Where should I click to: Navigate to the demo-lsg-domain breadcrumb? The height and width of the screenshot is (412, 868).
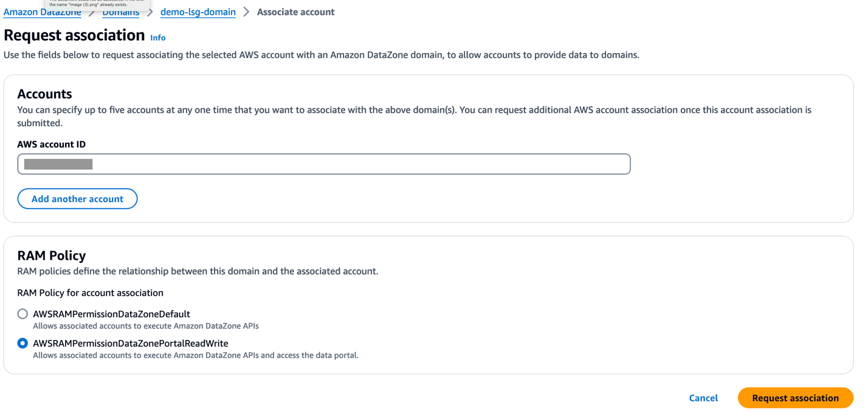click(x=198, y=12)
